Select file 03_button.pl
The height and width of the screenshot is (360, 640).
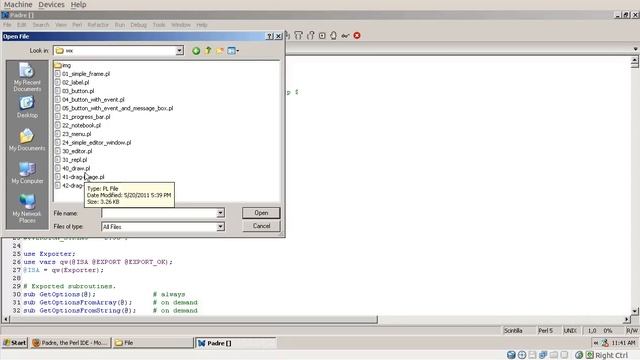(x=74, y=91)
